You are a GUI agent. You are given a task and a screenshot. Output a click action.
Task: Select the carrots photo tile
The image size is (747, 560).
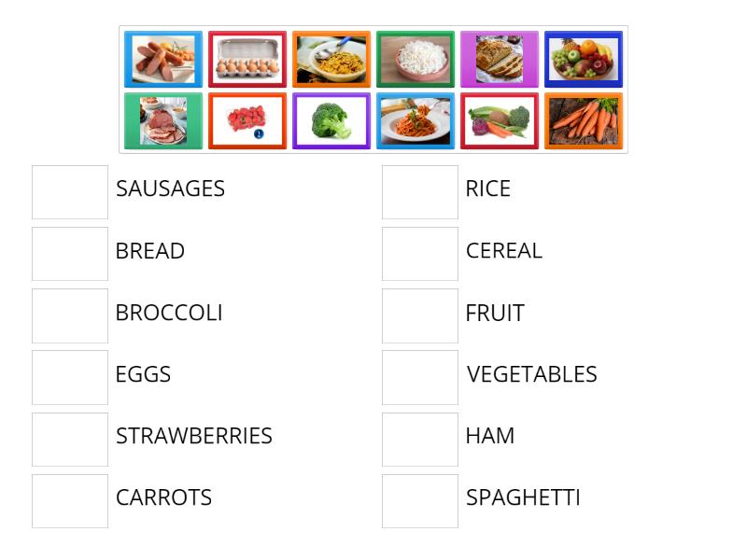[x=583, y=120]
